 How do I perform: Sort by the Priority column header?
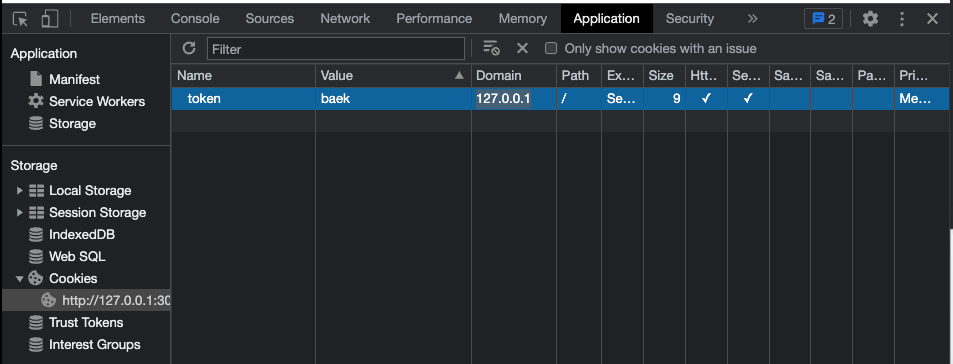921,76
